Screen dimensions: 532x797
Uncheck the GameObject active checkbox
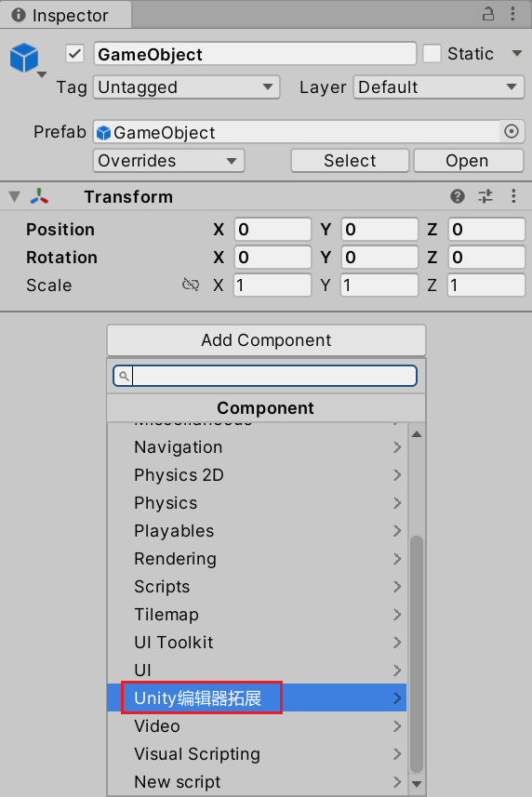click(74, 53)
